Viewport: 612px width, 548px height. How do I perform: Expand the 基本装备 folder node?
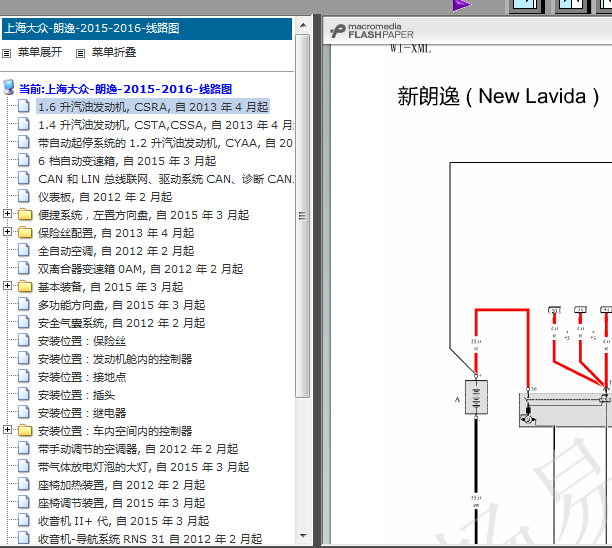pos(7,285)
